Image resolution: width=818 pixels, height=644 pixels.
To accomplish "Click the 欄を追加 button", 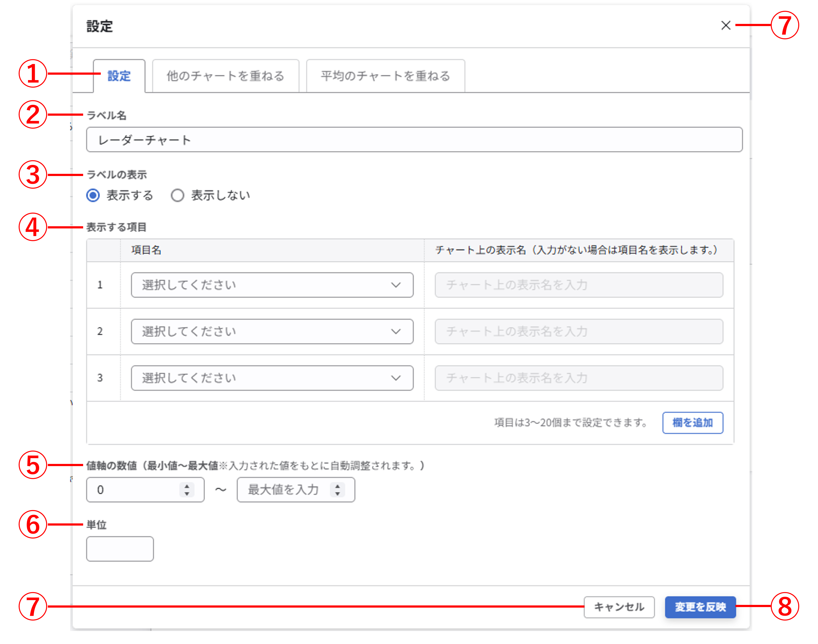I will click(693, 423).
